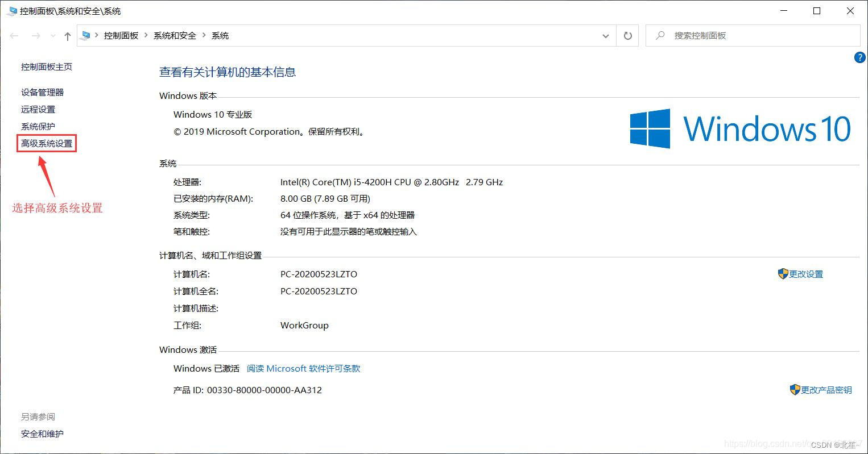
Task: Open 高级系统设置 link
Action: [x=47, y=143]
